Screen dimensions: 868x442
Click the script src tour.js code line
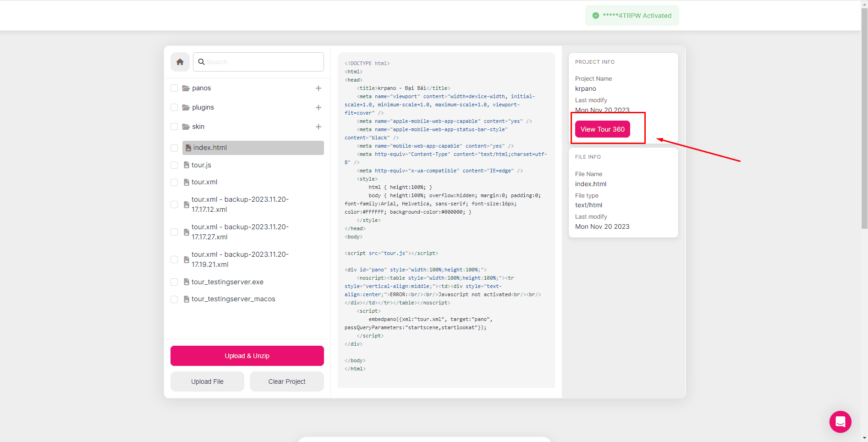pos(391,253)
